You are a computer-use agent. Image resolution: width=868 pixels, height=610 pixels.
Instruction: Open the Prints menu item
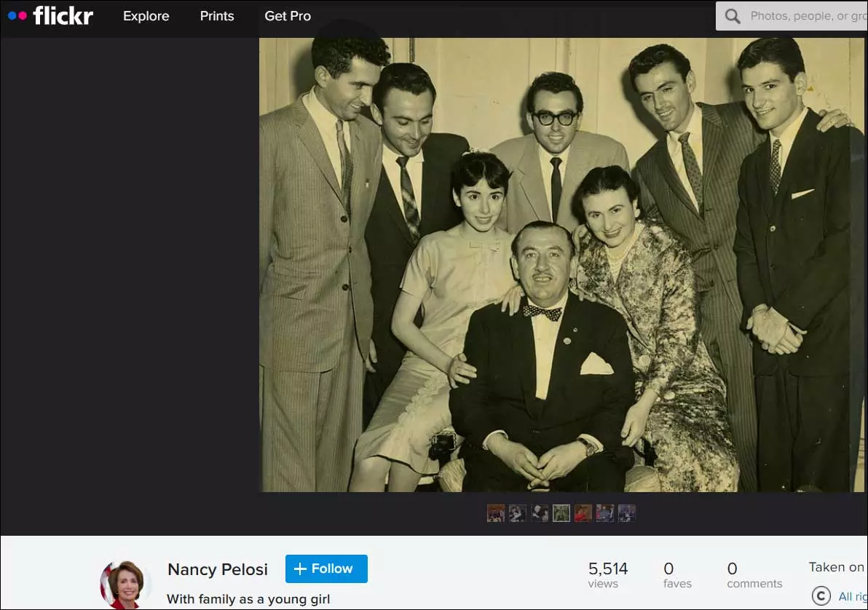point(217,16)
